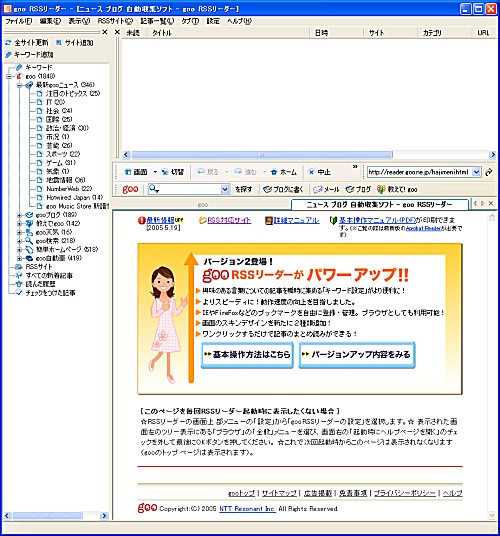Screen dimensions: 500x536
Task: Expand the goo自動車 tree node
Action: (x=19, y=258)
